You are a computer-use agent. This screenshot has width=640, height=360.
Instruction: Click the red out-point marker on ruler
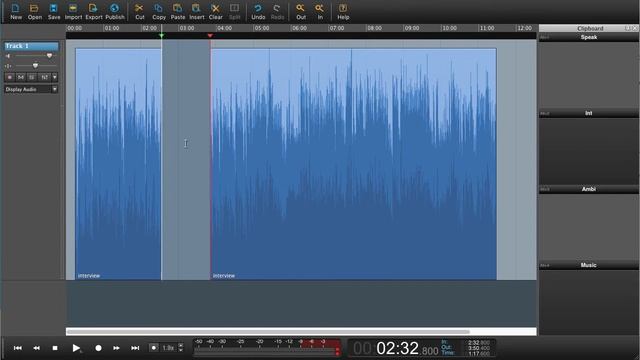coord(210,36)
